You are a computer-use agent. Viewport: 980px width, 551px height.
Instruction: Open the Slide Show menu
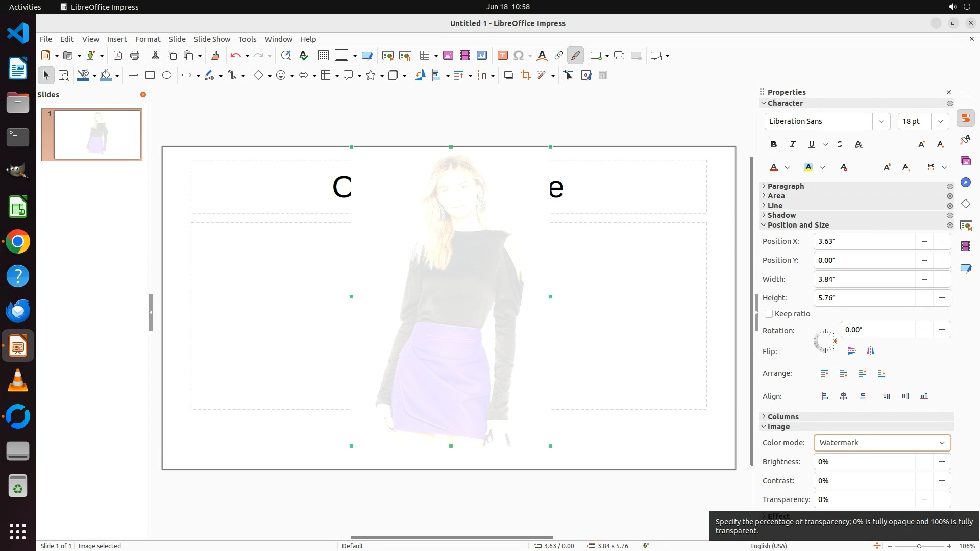tap(212, 39)
